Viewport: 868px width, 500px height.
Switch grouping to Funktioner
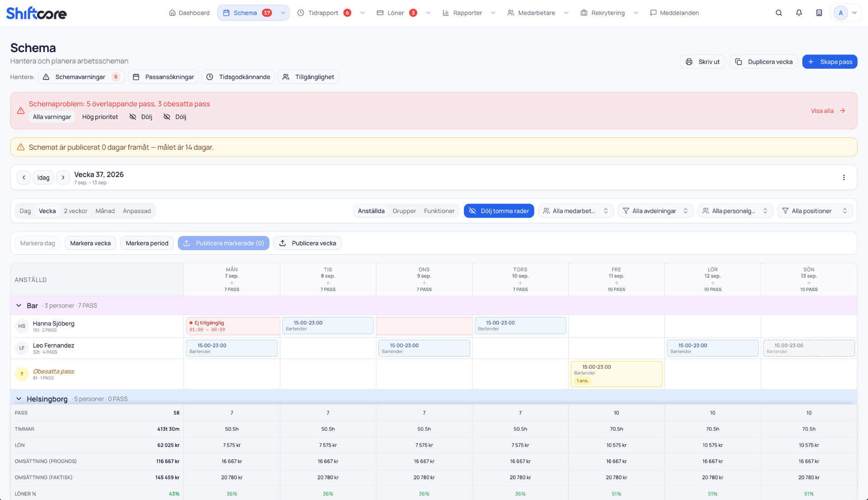pos(439,211)
